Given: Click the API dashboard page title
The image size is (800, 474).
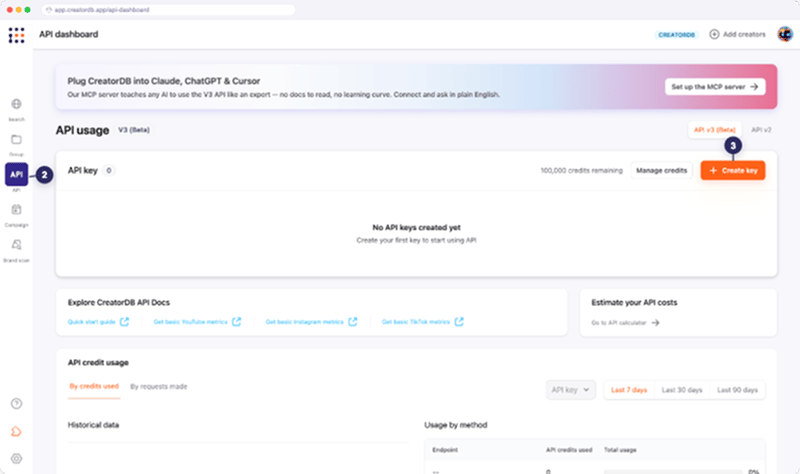Looking at the screenshot, I should click(x=69, y=34).
